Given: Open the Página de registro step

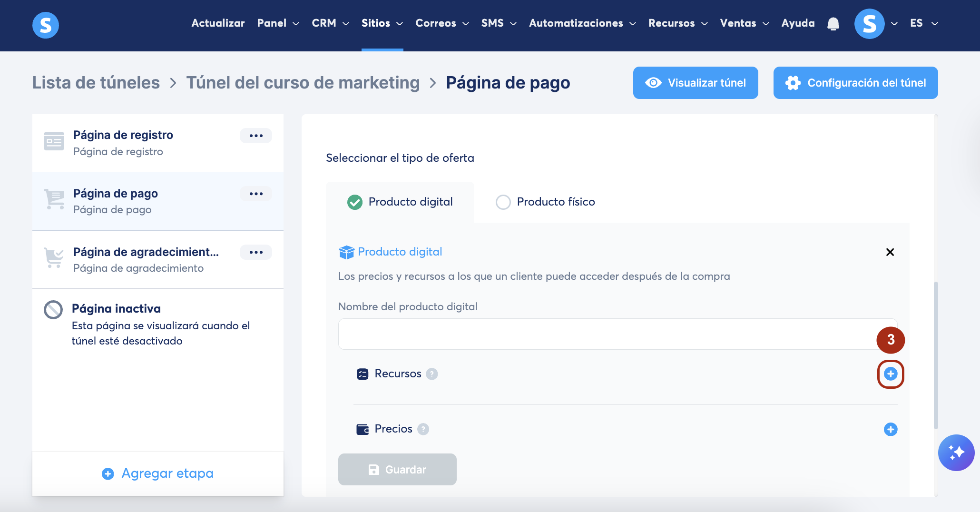Looking at the screenshot, I should (x=158, y=143).
